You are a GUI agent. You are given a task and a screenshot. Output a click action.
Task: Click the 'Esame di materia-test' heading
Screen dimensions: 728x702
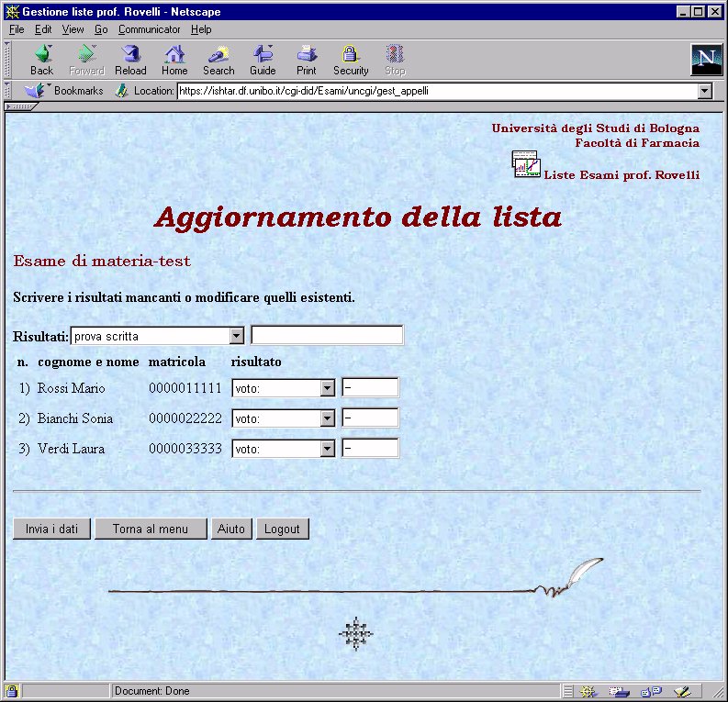[x=102, y=261]
